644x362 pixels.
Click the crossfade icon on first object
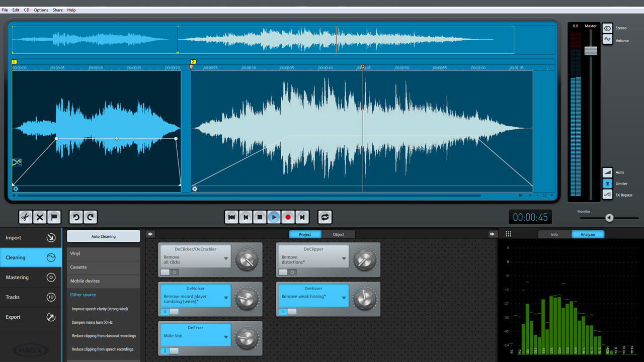(17, 162)
